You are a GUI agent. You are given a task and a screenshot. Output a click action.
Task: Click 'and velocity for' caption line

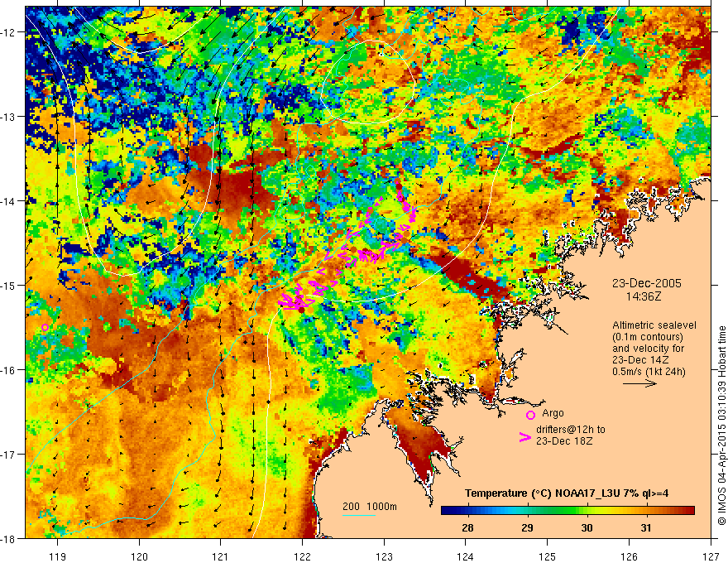[648, 349]
